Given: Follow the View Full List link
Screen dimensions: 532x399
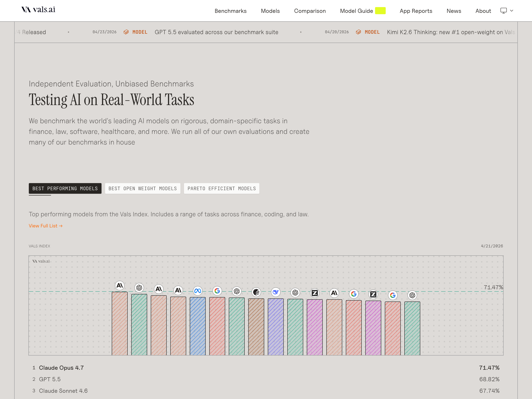Looking at the screenshot, I should tap(45, 226).
